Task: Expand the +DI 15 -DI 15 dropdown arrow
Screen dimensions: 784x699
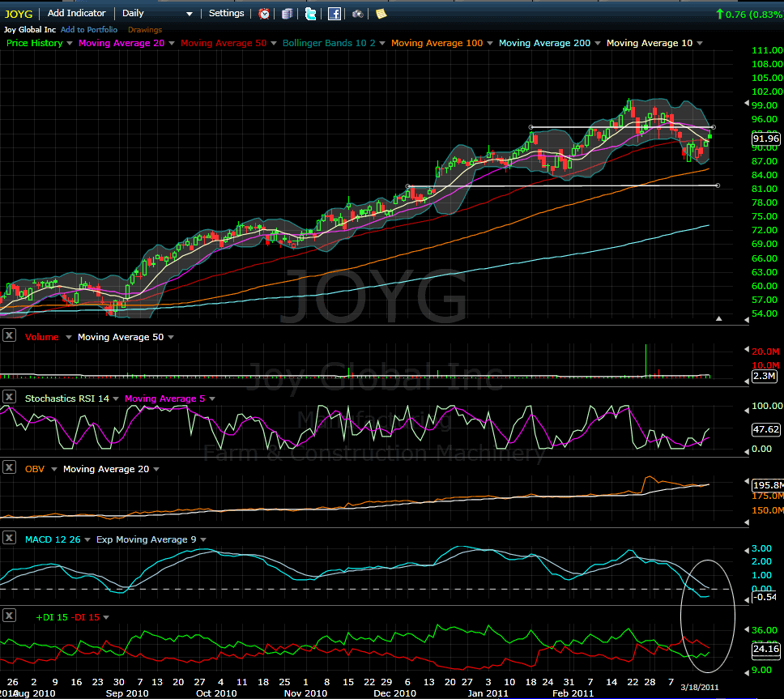Action: [x=106, y=618]
